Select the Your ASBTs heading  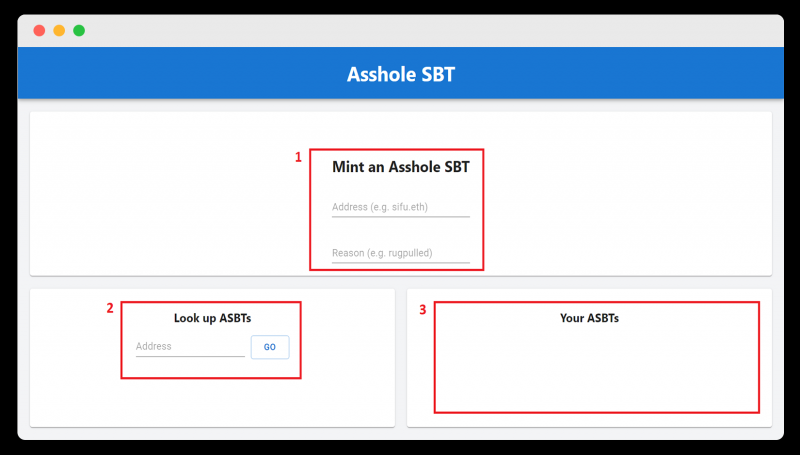[x=589, y=318]
